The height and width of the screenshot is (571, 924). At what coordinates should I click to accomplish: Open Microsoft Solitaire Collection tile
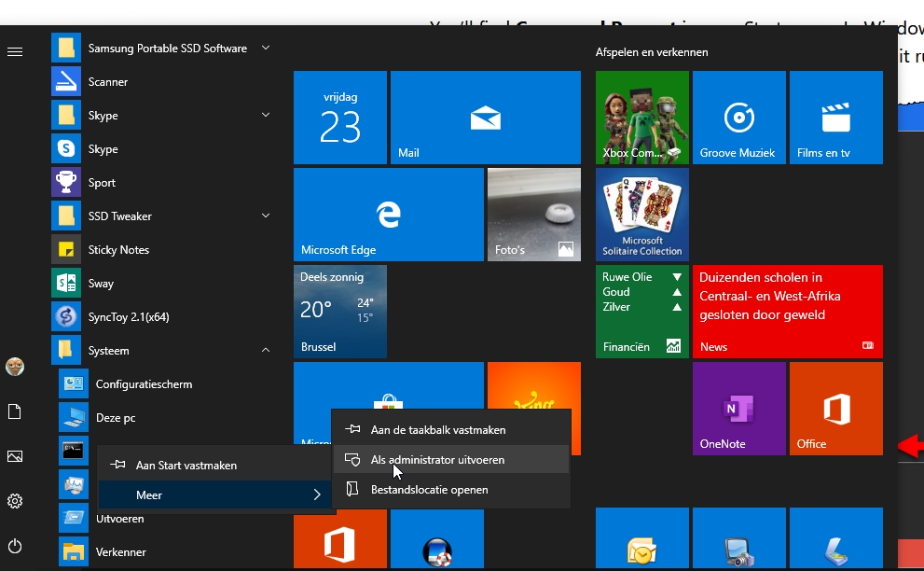641,215
